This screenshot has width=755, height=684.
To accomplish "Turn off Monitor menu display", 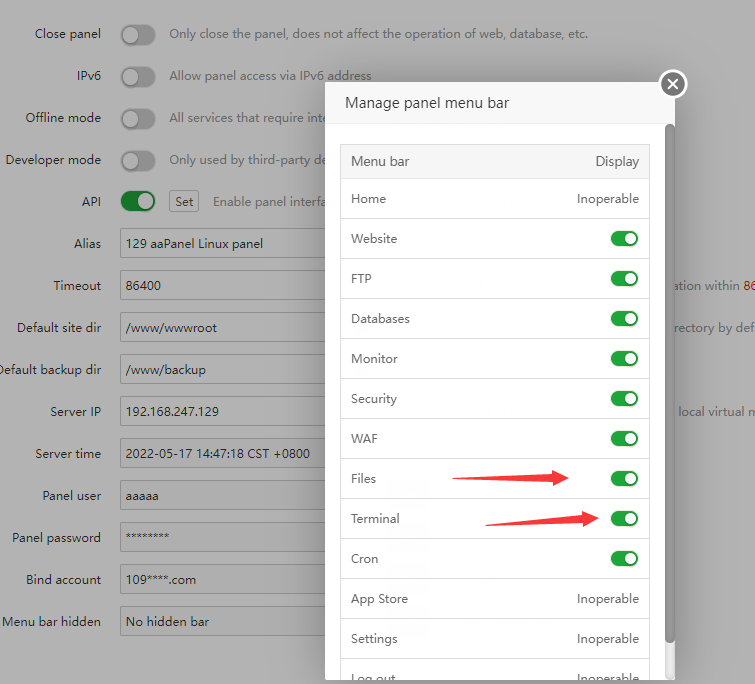I will [624, 359].
